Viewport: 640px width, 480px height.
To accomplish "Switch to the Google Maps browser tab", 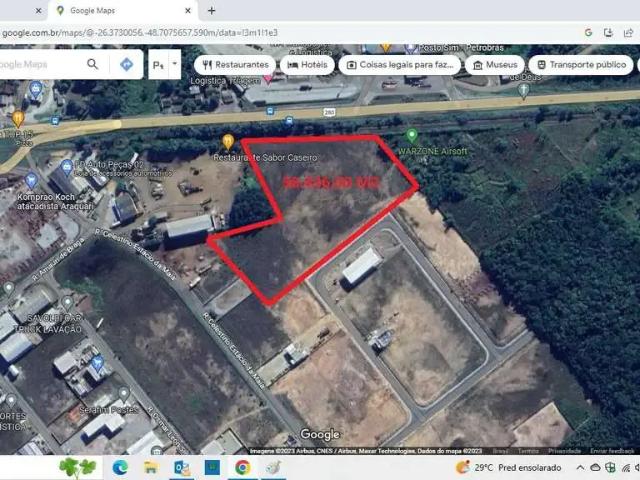I will [122, 11].
